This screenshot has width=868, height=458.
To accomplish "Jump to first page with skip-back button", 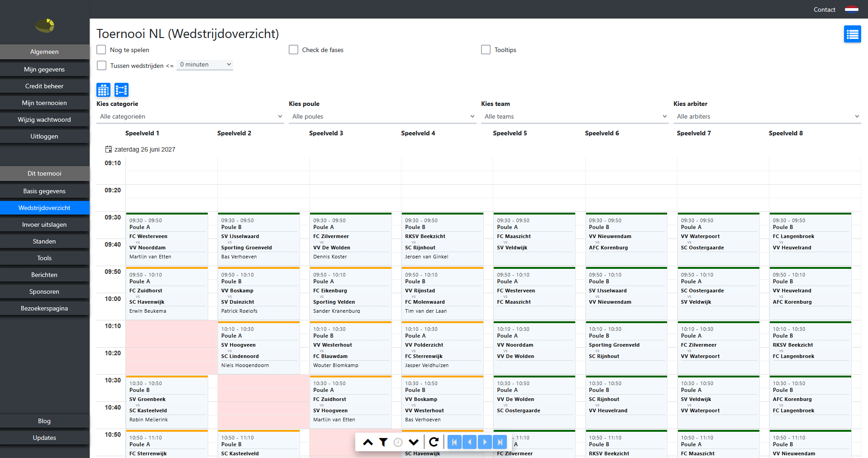I will click(454, 442).
